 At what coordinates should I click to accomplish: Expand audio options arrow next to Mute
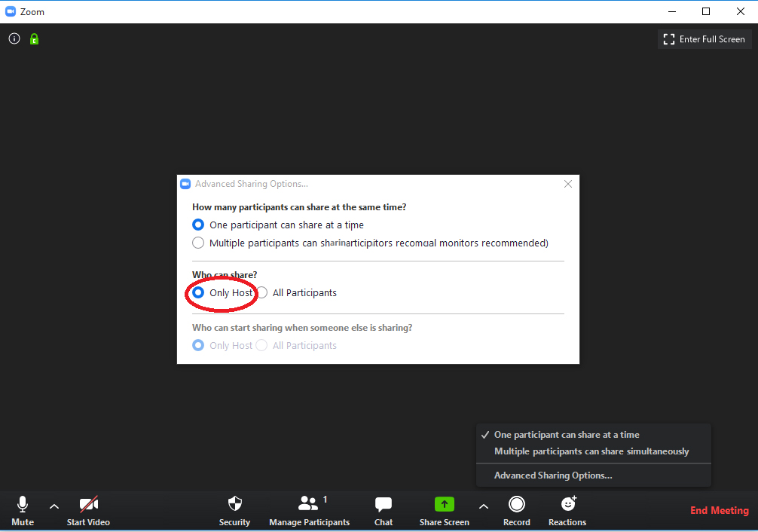(54, 506)
